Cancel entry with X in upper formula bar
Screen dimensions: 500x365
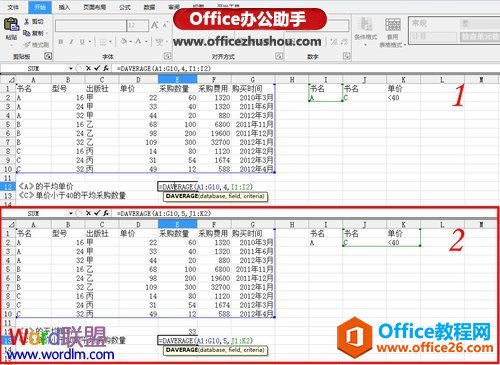tap(88, 68)
